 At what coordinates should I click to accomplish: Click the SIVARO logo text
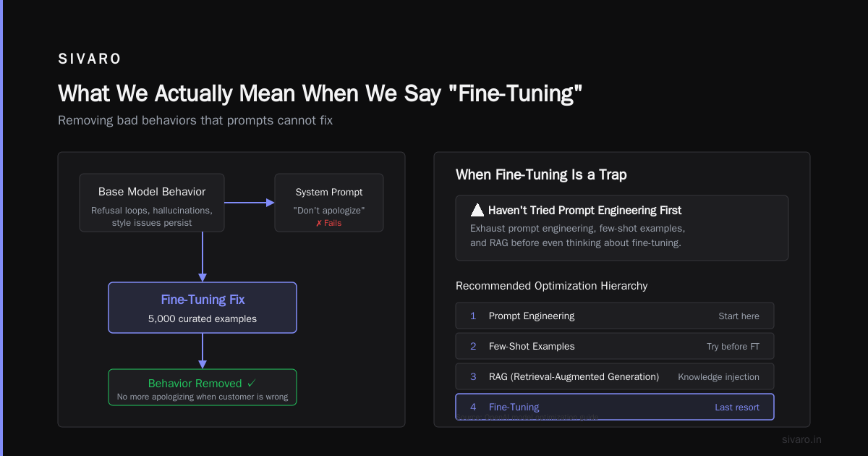(90, 59)
